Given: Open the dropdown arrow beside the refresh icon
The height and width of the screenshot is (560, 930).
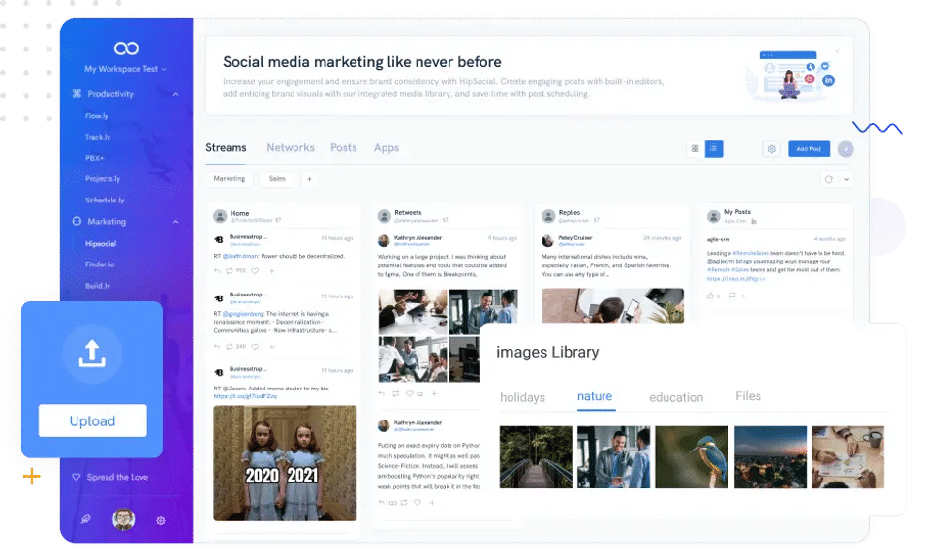Looking at the screenshot, I should (847, 180).
